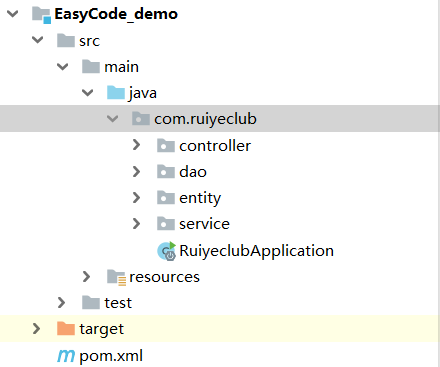
Task: Click the Maven pom.xml file icon
Action: pos(66,356)
